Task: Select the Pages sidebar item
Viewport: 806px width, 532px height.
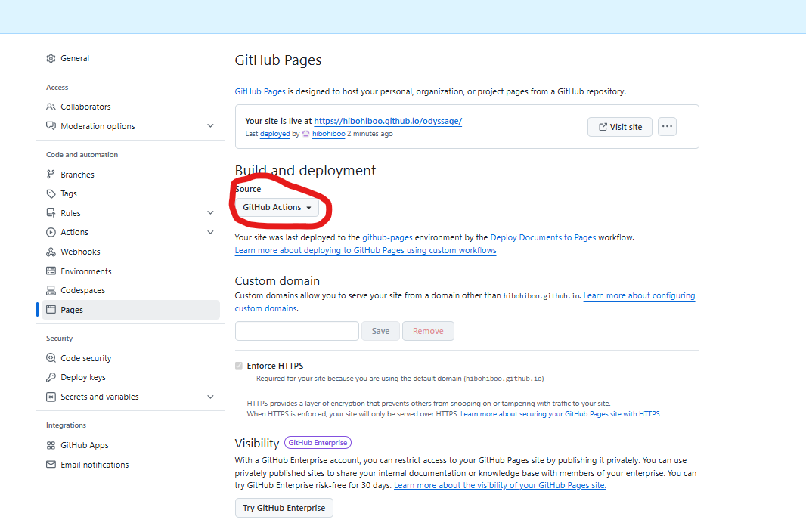Action: [131, 310]
